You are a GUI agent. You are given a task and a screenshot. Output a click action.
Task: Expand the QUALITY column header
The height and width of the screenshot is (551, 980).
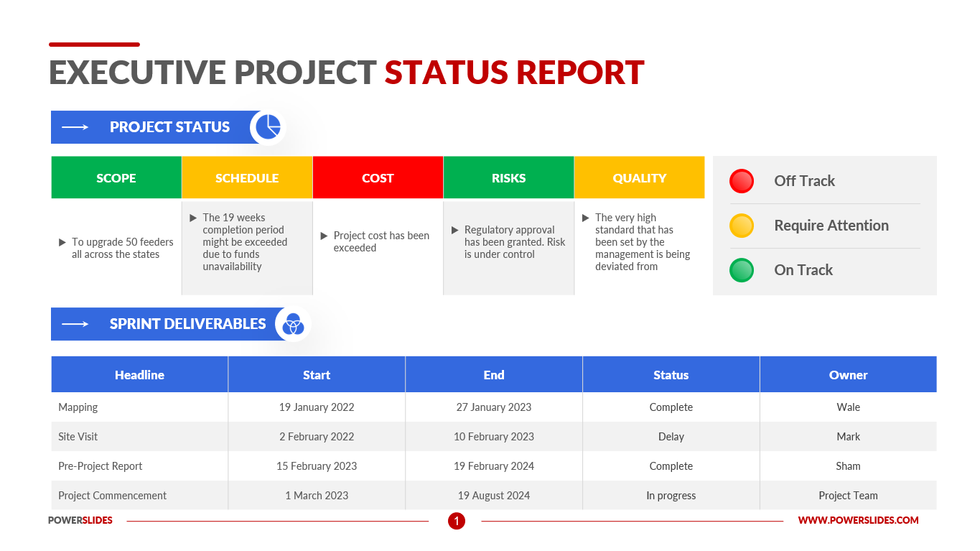pos(639,177)
